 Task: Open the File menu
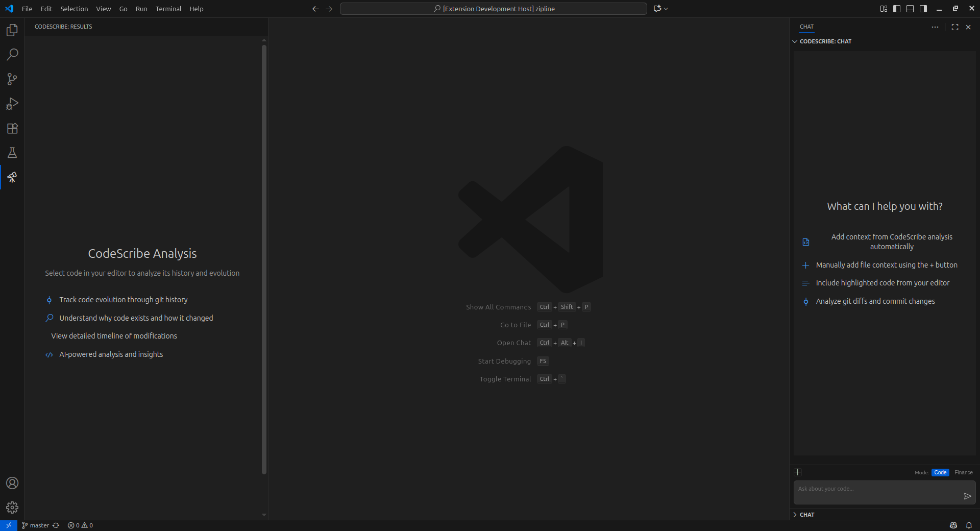27,9
